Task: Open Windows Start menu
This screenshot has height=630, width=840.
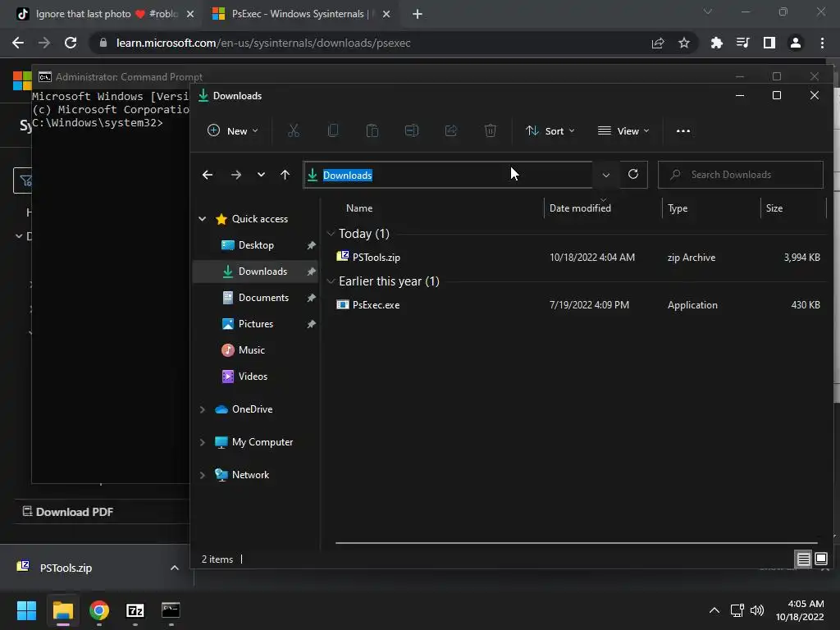Action: pyautogui.click(x=26, y=610)
